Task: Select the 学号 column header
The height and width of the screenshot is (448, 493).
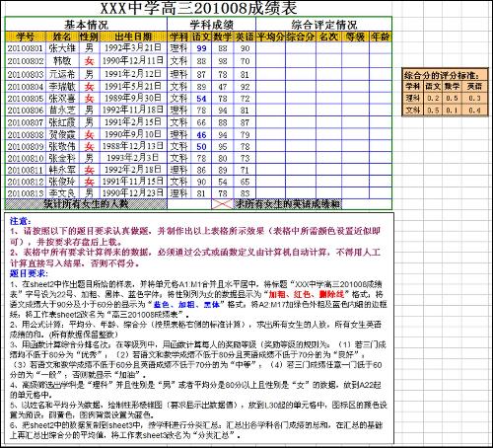Action: pos(26,37)
